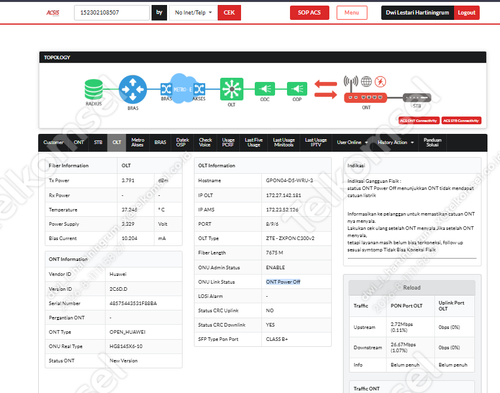Screen dimensions: 500x393
Task: Switch to the ONT tab
Action: [79, 142]
